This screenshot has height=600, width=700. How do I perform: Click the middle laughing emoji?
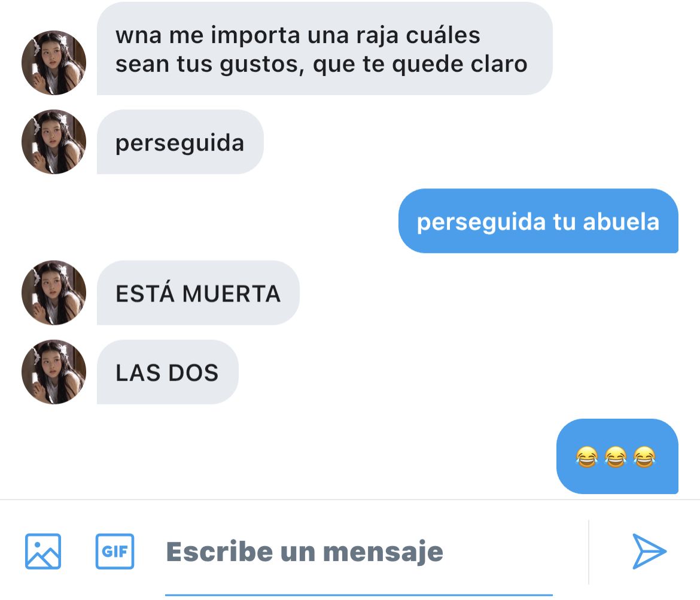(x=616, y=457)
